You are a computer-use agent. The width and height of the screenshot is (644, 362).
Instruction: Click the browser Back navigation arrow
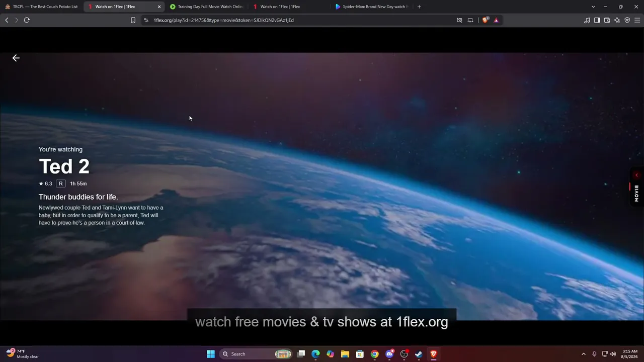click(x=7, y=20)
